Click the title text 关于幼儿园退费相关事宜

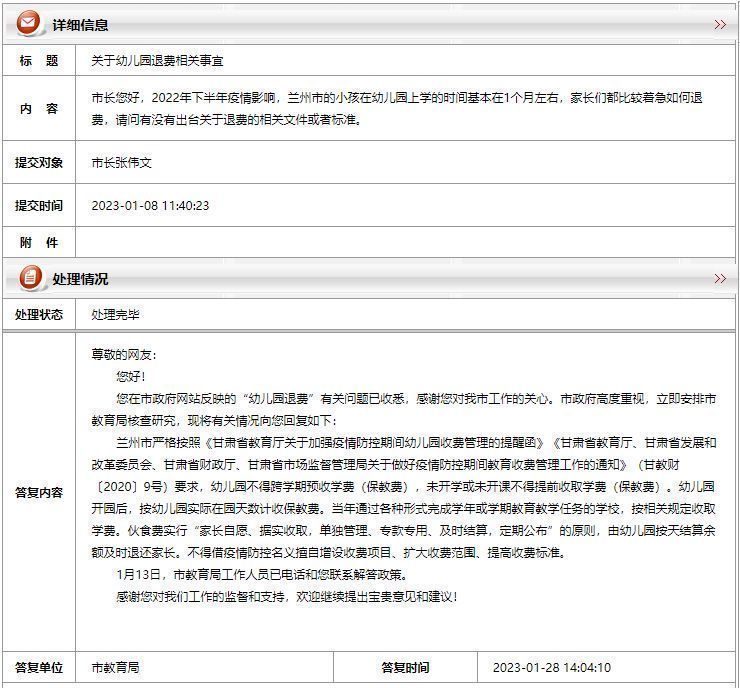(157, 60)
